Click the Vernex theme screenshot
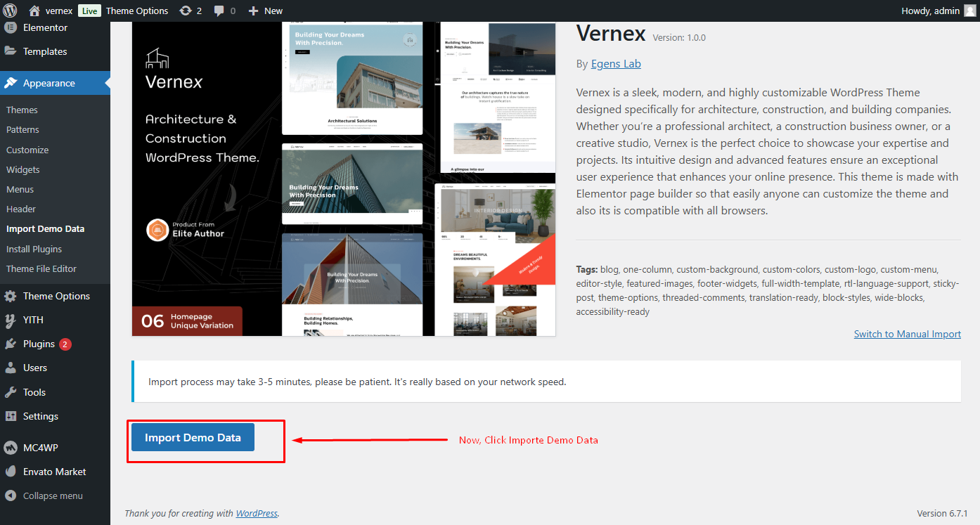This screenshot has width=980, height=525. [x=344, y=179]
